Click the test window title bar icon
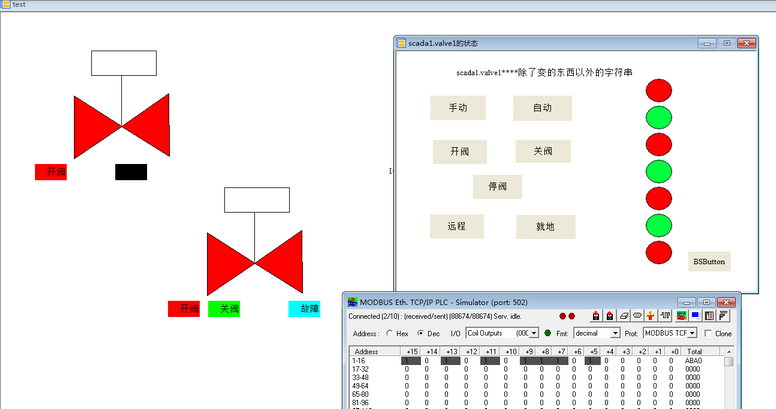The height and width of the screenshot is (409, 776). point(6,4)
